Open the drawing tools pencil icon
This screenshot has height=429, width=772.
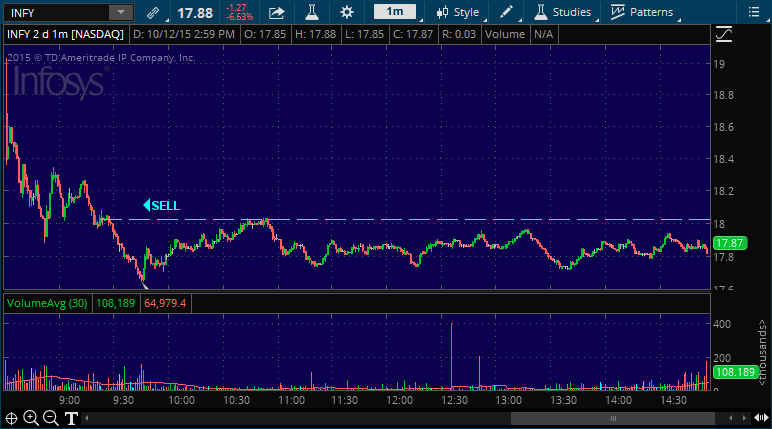[507, 12]
